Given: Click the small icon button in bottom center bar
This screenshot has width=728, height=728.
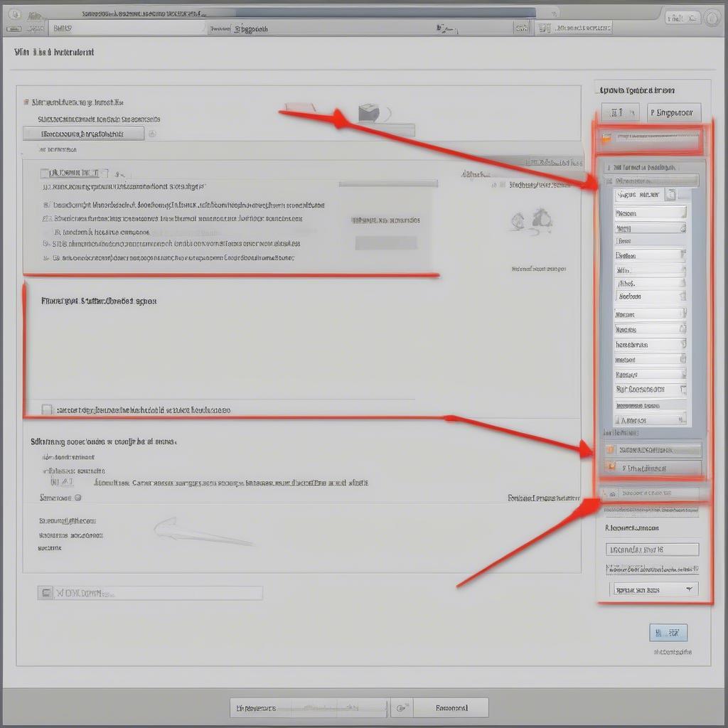Looking at the screenshot, I should (x=401, y=708).
